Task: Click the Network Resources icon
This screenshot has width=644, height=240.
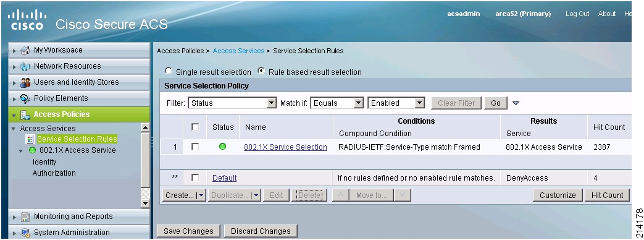Action: (25, 66)
